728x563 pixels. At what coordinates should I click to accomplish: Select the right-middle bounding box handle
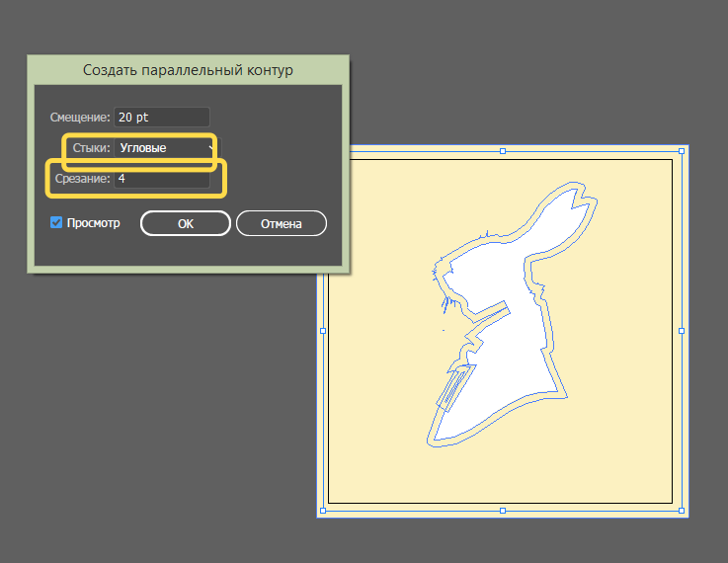pyautogui.click(x=682, y=331)
